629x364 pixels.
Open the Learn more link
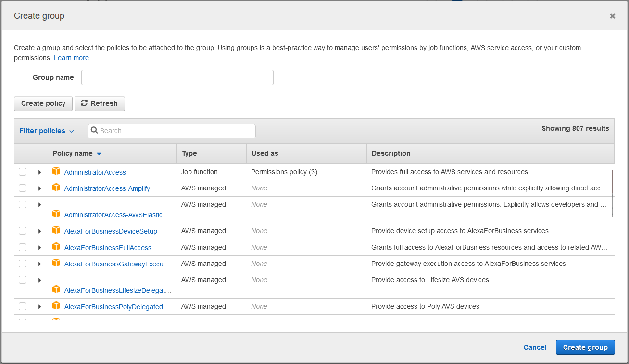pos(71,58)
